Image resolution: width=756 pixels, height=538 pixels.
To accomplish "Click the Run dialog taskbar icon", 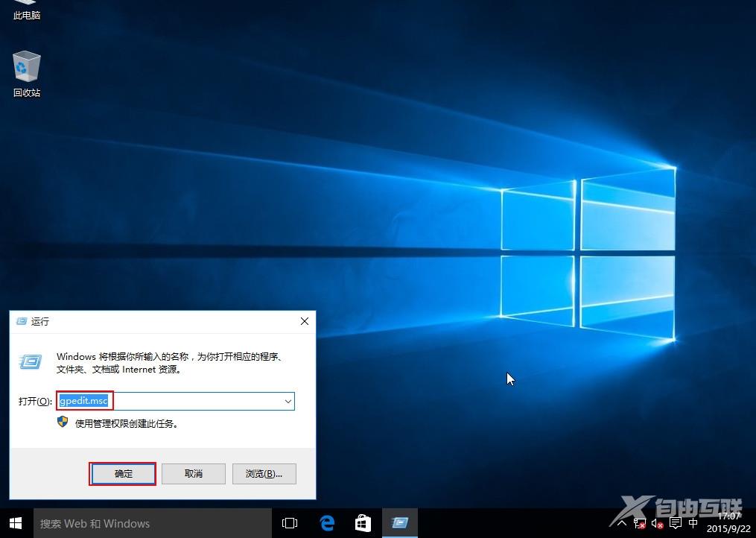I will tap(400, 523).
